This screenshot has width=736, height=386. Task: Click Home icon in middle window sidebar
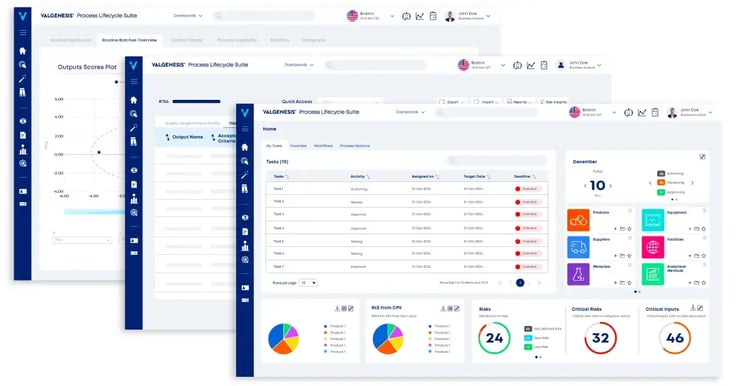(134, 100)
